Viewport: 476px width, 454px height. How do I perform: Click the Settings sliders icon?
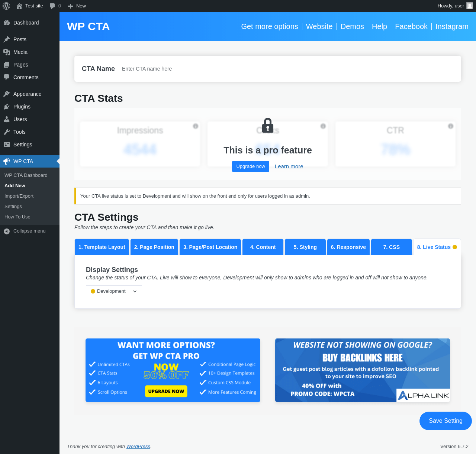click(7, 145)
